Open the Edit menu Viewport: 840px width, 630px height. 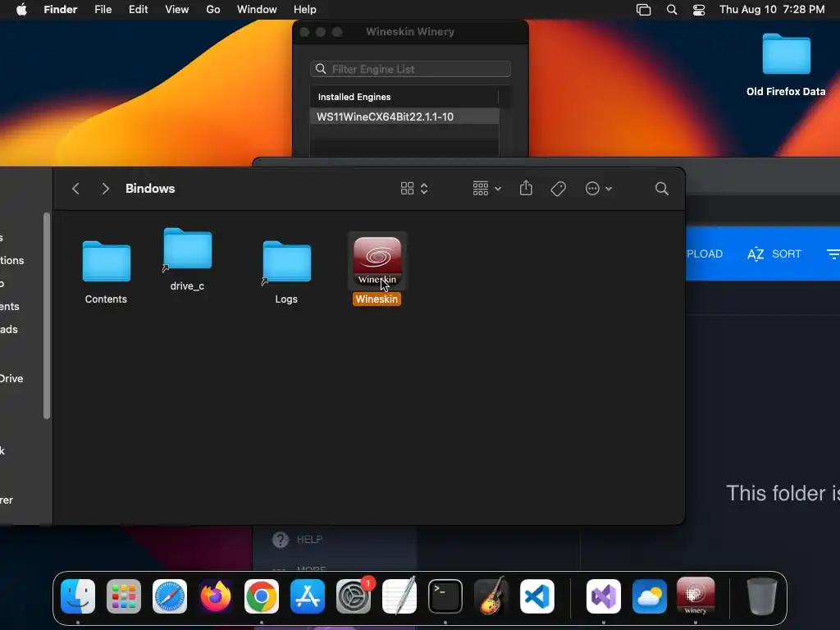pos(138,9)
